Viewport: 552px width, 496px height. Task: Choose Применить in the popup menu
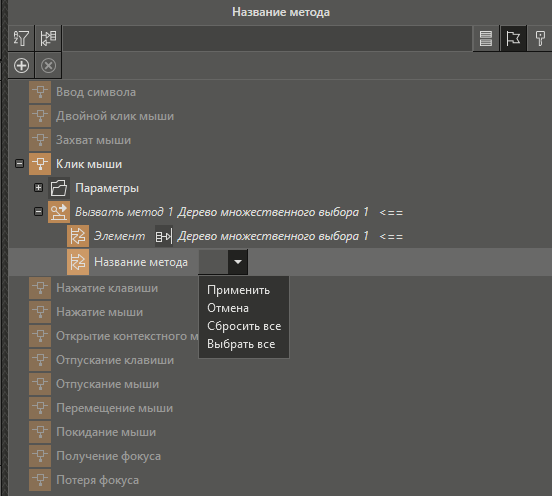click(238, 290)
